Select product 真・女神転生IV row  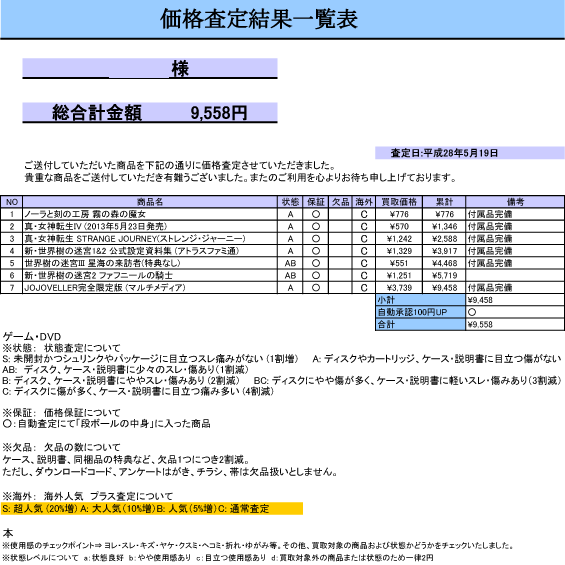[x=150, y=226]
